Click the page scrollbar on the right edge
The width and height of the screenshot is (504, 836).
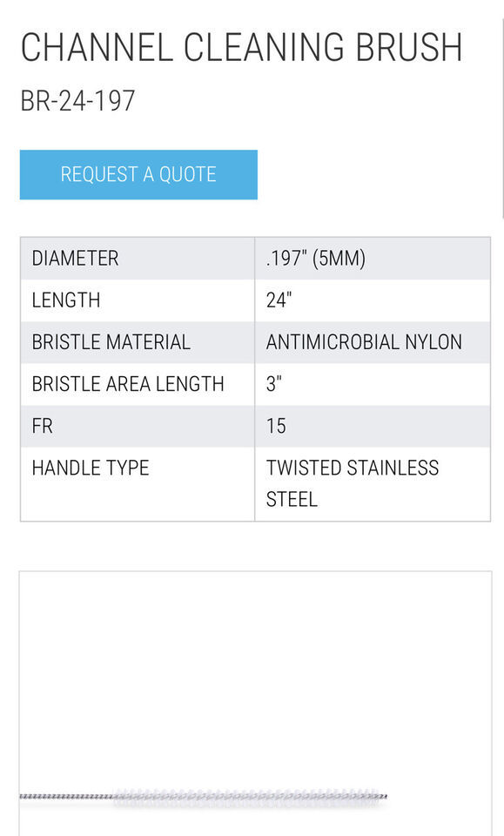point(502,118)
